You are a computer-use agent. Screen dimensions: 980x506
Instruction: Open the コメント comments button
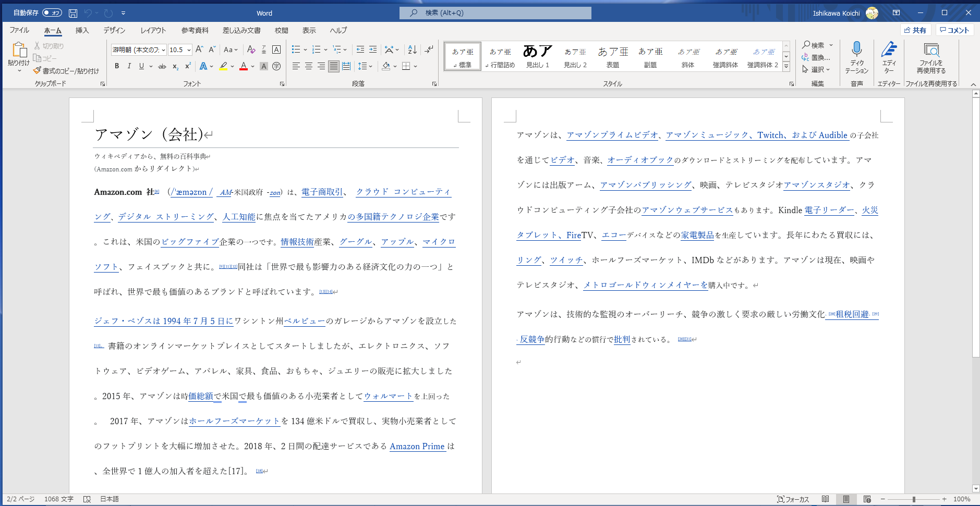(x=955, y=30)
